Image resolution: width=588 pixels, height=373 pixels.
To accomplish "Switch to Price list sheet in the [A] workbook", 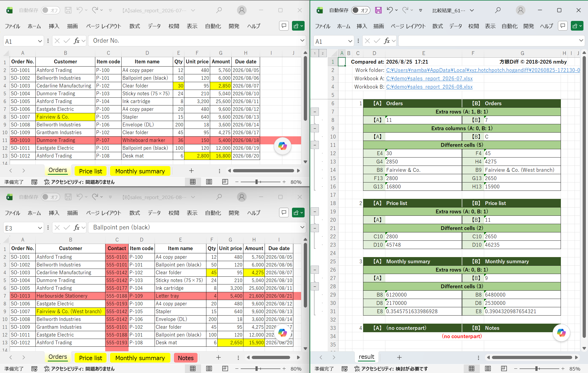I will click(x=90, y=171).
